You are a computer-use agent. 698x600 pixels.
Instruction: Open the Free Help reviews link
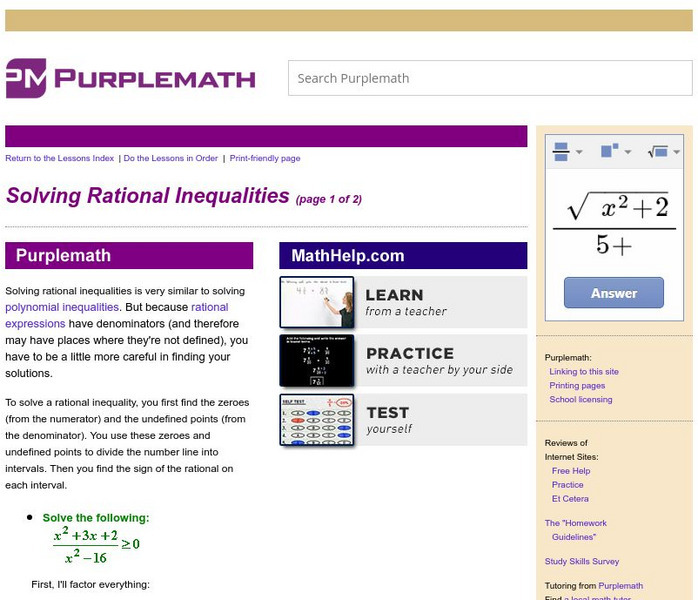(571, 471)
